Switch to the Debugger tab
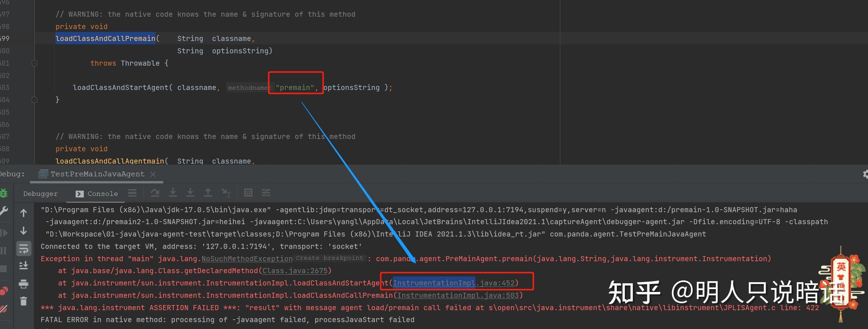 pos(41,194)
